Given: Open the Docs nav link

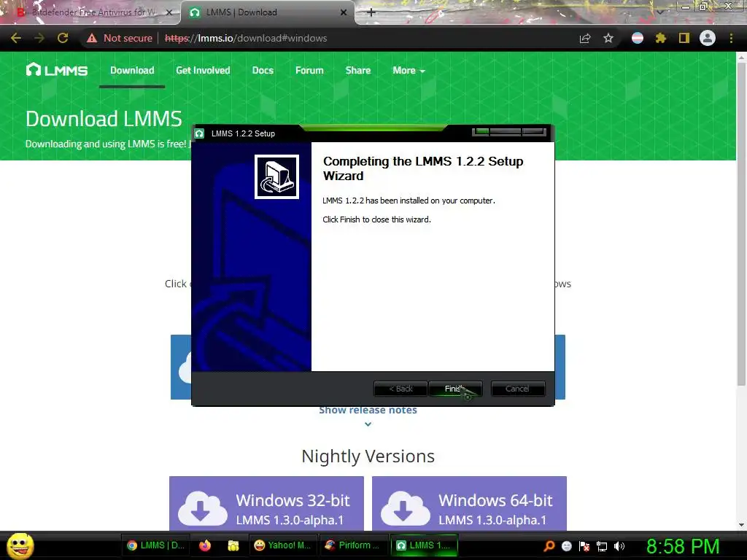Looking at the screenshot, I should click(x=263, y=70).
